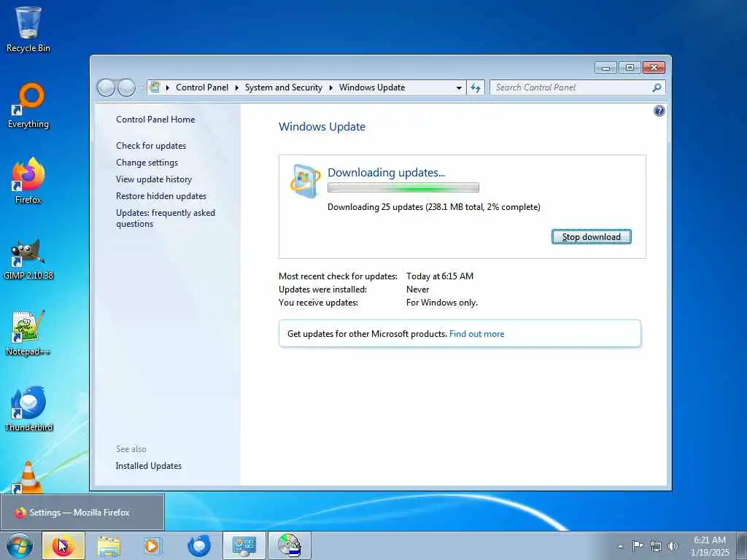Launch the Thunderbird desktop shortcut

point(28,408)
